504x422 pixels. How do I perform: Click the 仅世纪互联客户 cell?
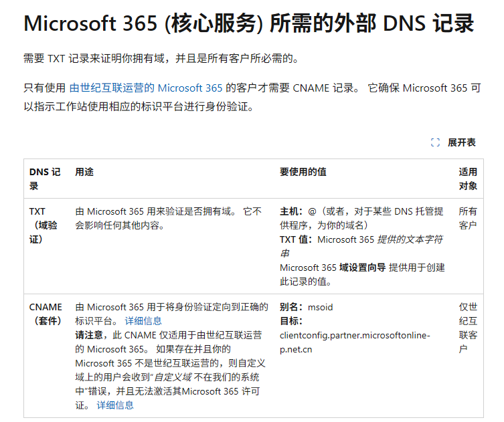(468, 328)
